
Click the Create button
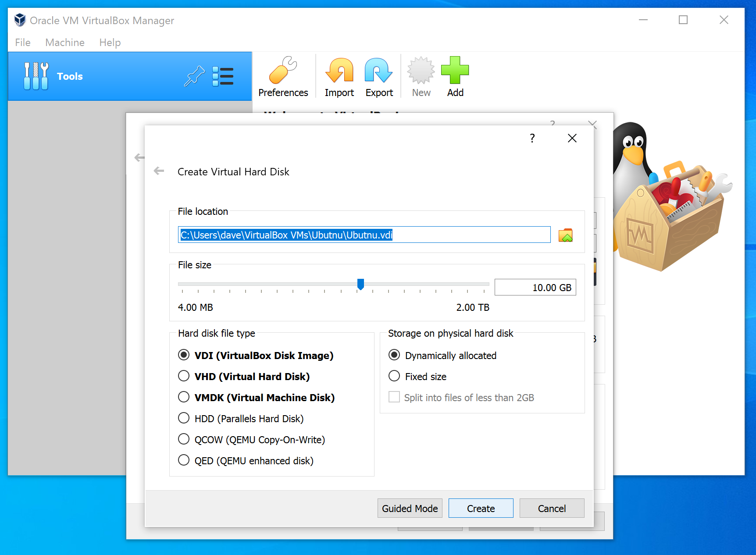[481, 508]
